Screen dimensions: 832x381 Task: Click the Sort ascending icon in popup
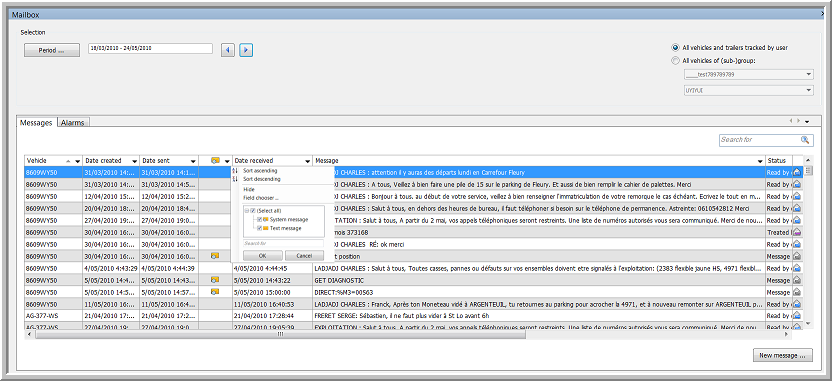click(235, 171)
